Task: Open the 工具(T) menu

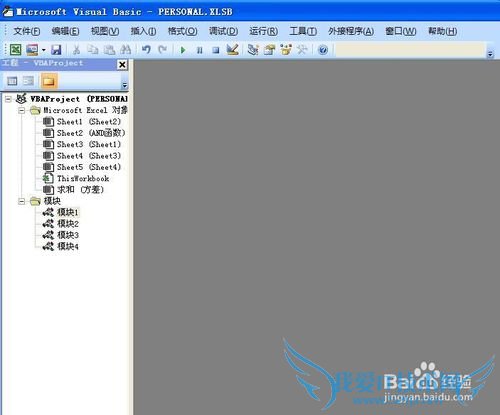Action: point(303,31)
